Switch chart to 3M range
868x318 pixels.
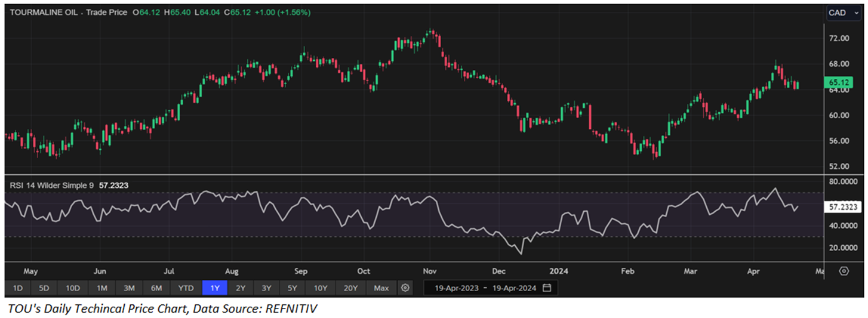click(x=129, y=288)
